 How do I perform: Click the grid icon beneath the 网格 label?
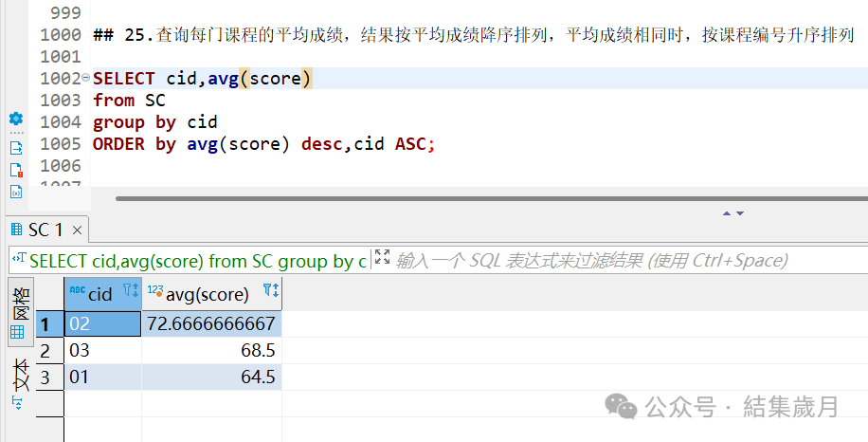pos(17,332)
